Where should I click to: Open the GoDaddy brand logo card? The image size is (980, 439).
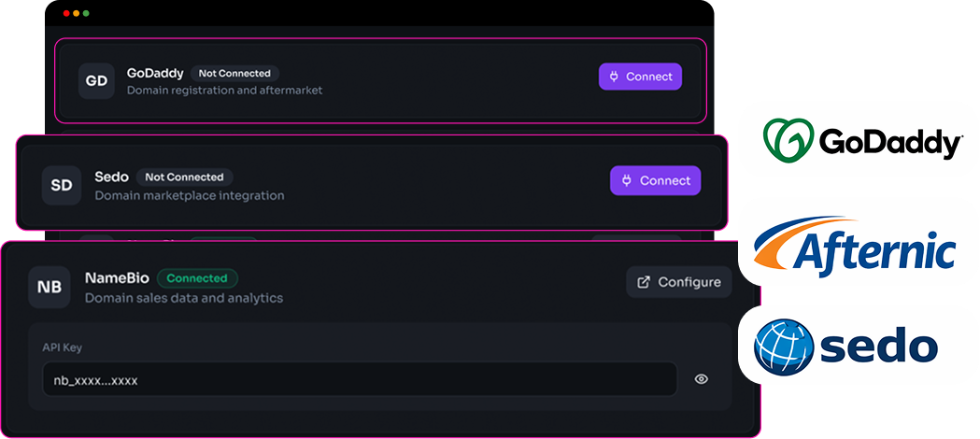pos(859,140)
